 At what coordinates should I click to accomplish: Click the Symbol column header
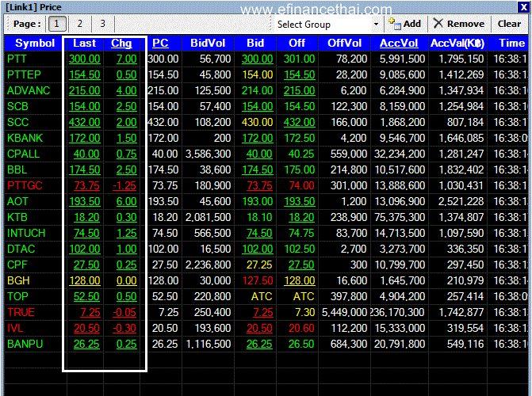pyautogui.click(x=35, y=43)
